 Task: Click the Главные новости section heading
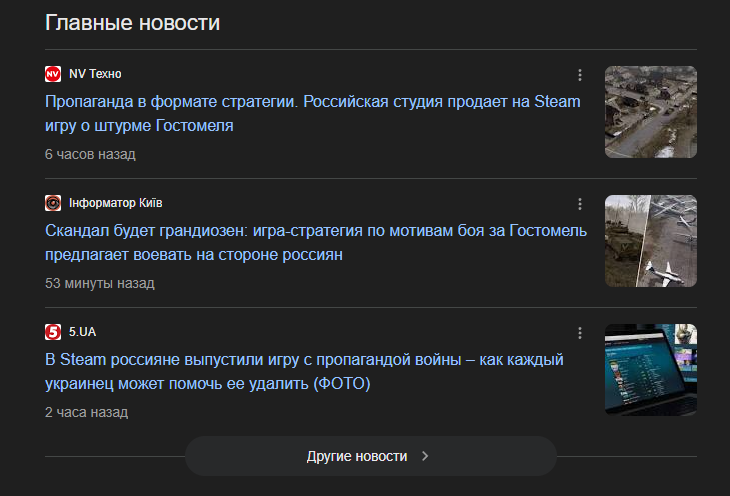[132, 22]
